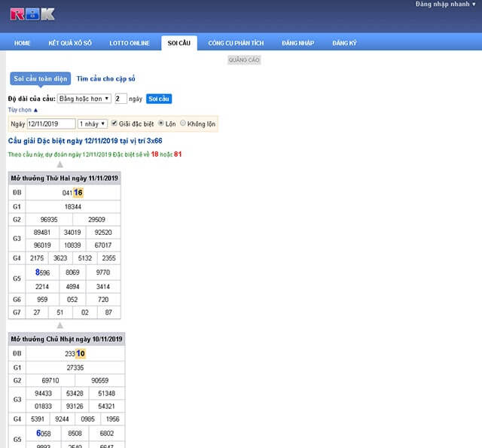Select the Lộn radio option
Viewport: 482px width, 448px height.
click(161, 123)
